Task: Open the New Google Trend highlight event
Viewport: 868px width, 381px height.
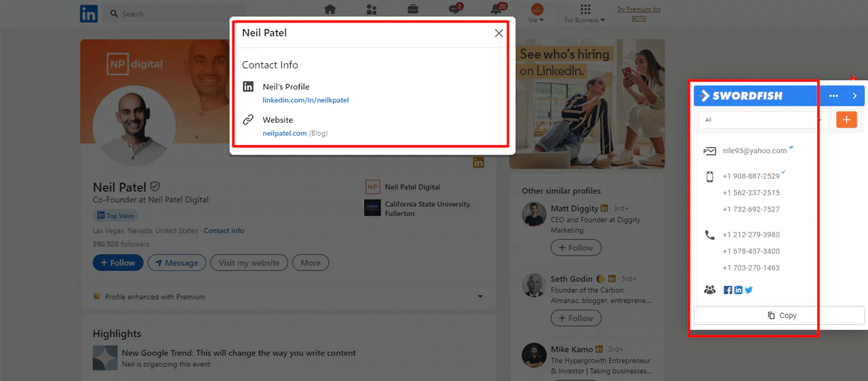Action: click(x=239, y=353)
